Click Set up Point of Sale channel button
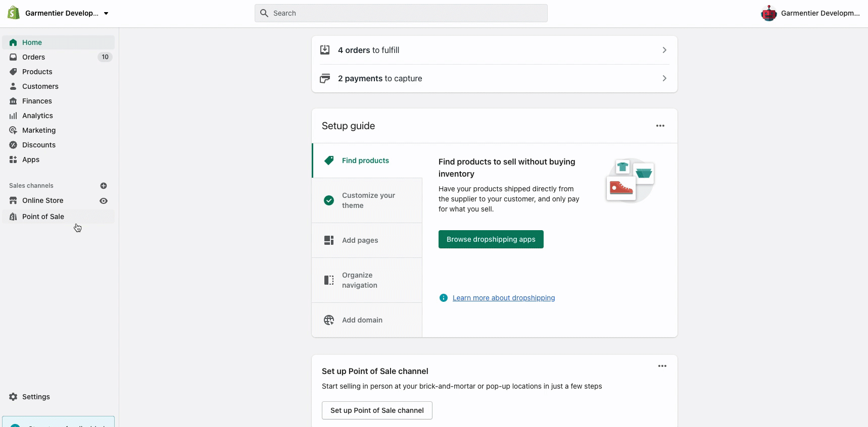The width and height of the screenshot is (868, 427). (377, 410)
